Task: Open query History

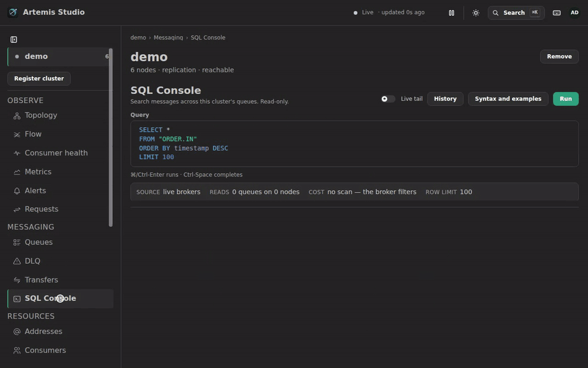Action: click(x=445, y=99)
